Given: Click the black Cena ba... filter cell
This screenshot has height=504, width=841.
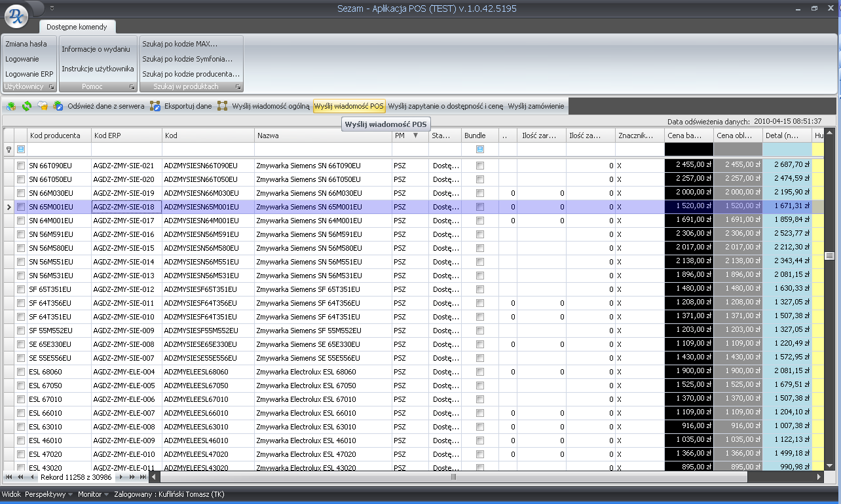Looking at the screenshot, I should (689, 150).
